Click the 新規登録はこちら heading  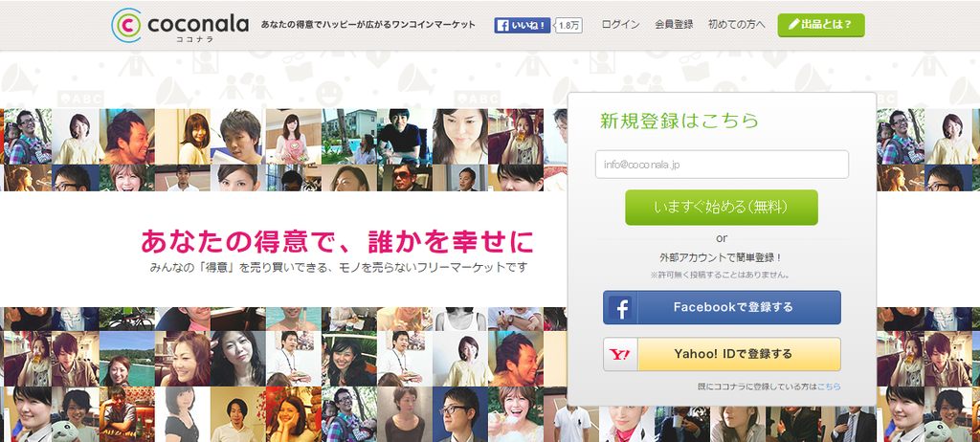pos(679,121)
